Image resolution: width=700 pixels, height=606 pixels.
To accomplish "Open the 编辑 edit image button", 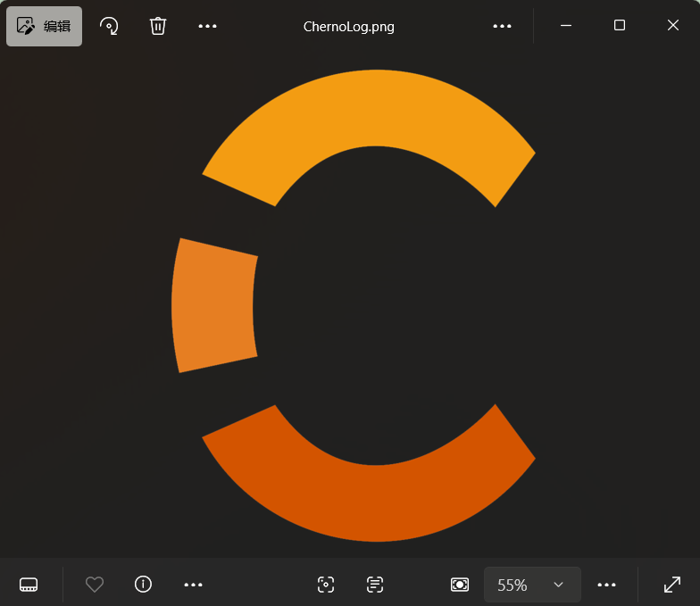I will coord(44,27).
